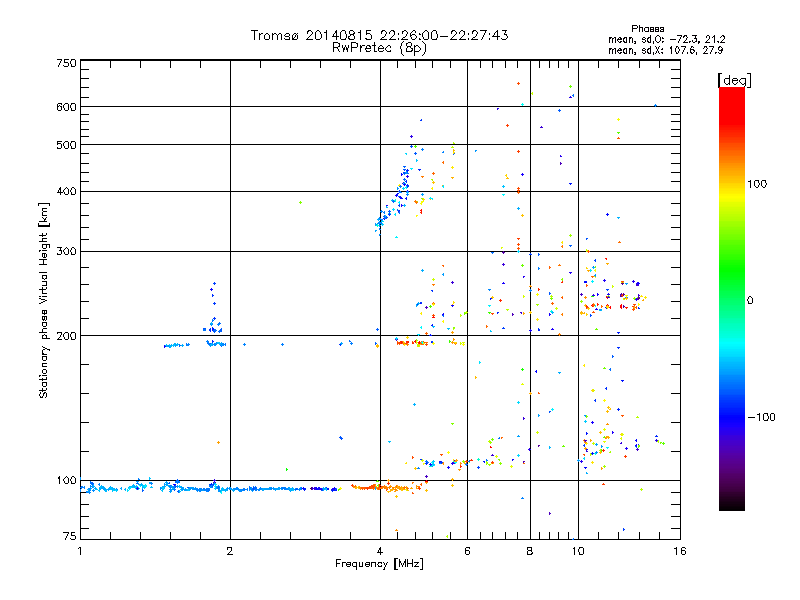The image size is (800, 600).
Task: Click the x-axis tick label '1'
Action: click(x=80, y=551)
